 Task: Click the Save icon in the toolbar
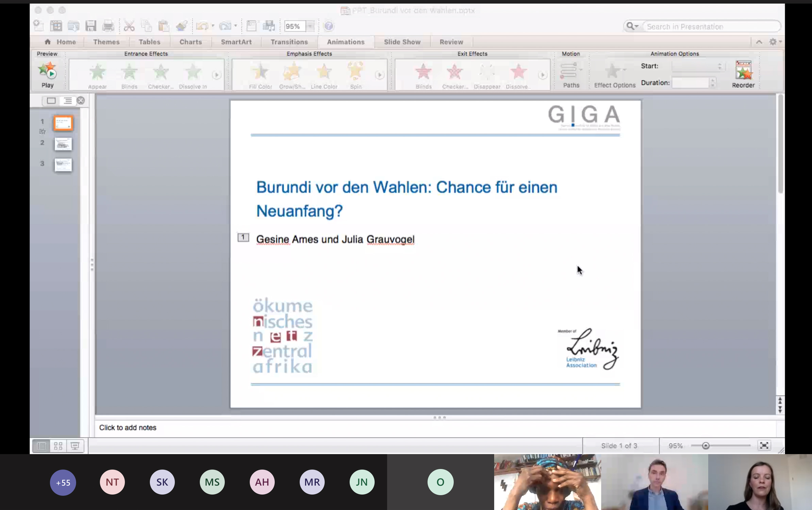click(x=90, y=26)
